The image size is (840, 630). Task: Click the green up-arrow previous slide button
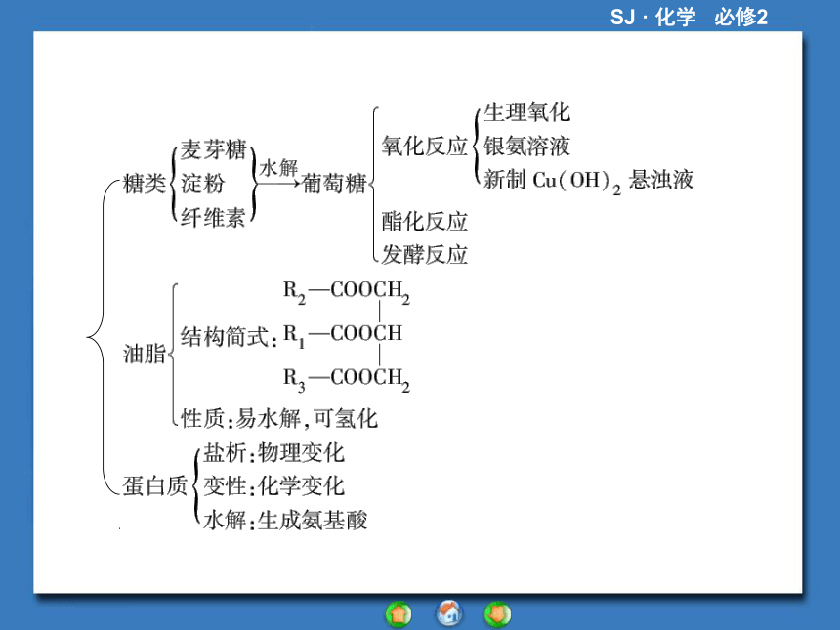(399, 614)
